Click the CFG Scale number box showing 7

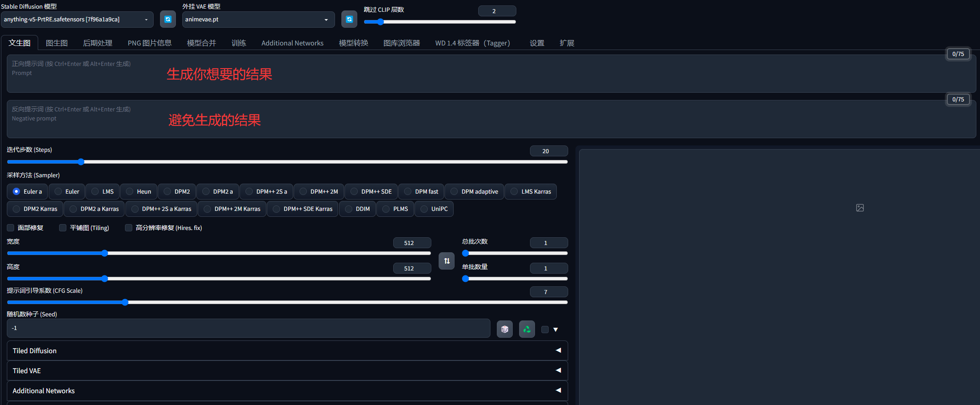pyautogui.click(x=549, y=292)
